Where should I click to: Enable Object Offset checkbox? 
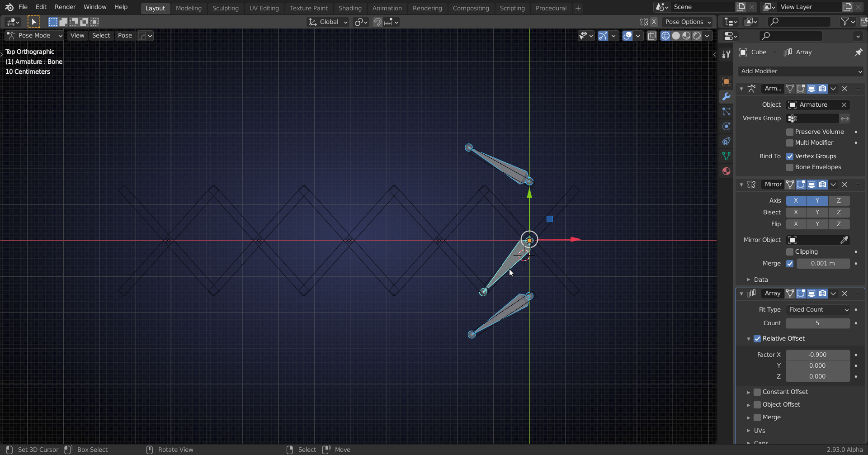coord(757,405)
